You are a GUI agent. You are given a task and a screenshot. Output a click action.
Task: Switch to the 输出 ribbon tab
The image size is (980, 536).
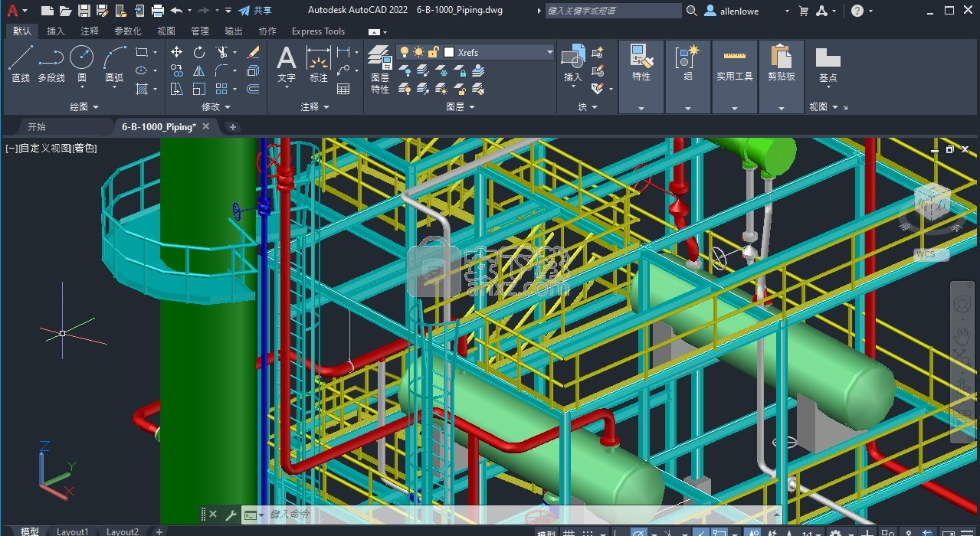point(234,31)
